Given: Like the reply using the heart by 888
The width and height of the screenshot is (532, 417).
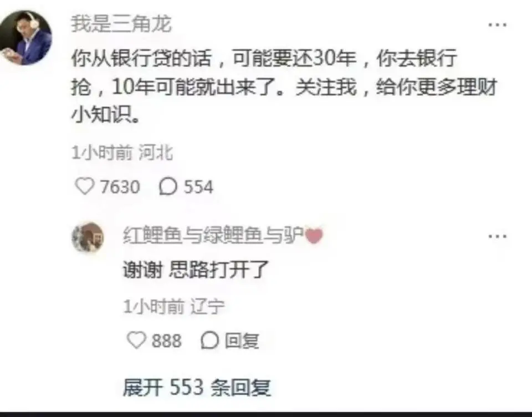Looking at the screenshot, I should tap(136, 340).
